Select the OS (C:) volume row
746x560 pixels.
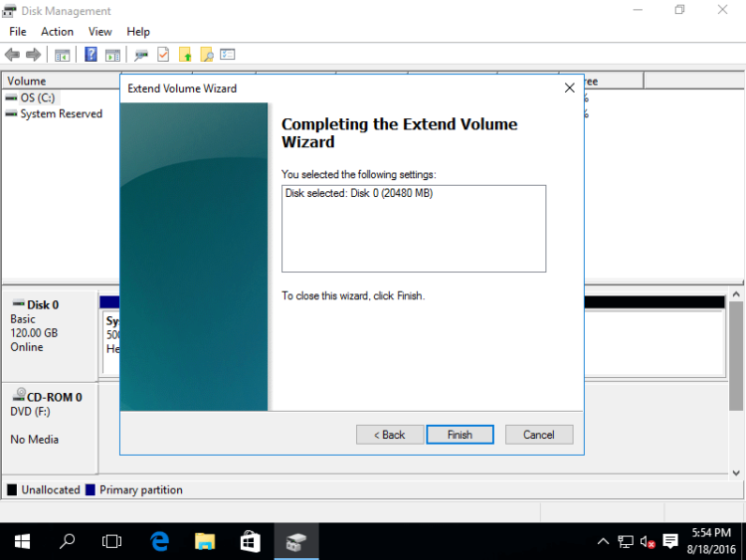(x=38, y=97)
